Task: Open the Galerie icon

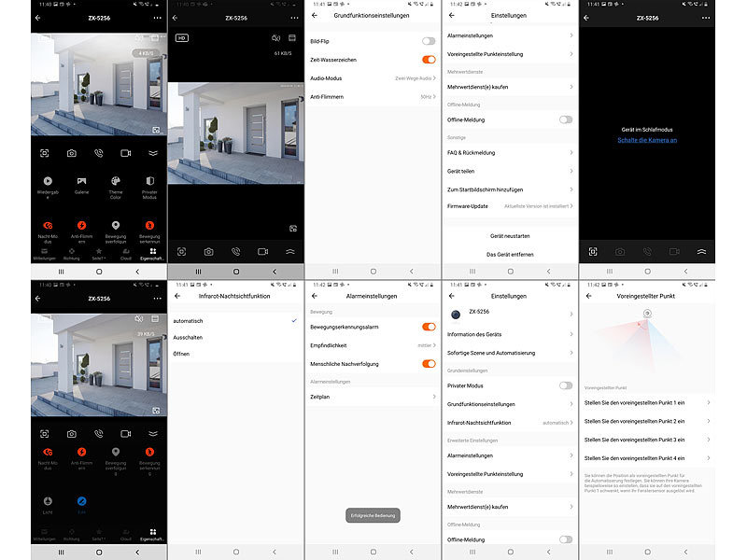Action: coord(81,181)
